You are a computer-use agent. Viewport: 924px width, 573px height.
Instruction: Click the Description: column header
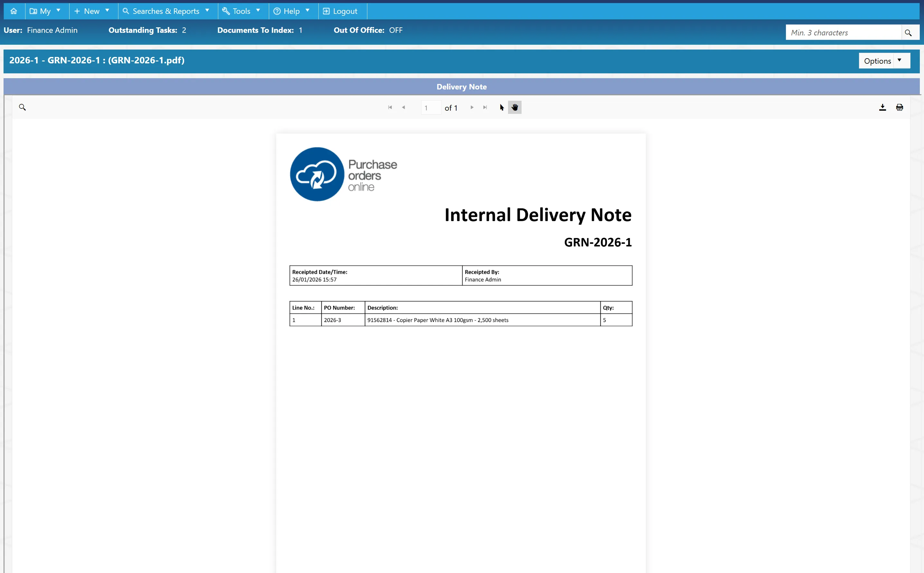point(483,307)
